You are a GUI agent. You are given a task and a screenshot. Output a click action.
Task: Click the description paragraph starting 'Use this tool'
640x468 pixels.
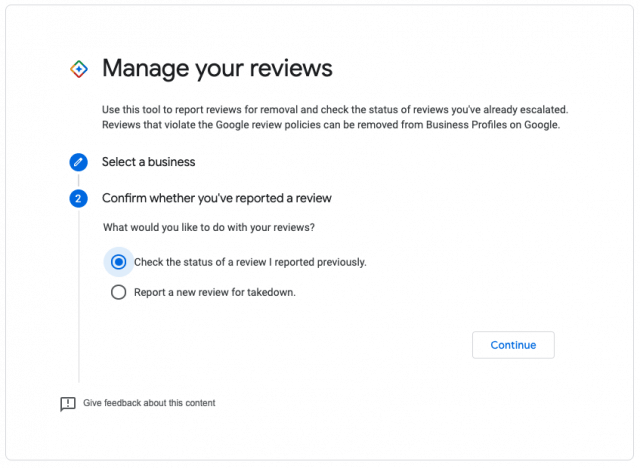[x=335, y=117]
